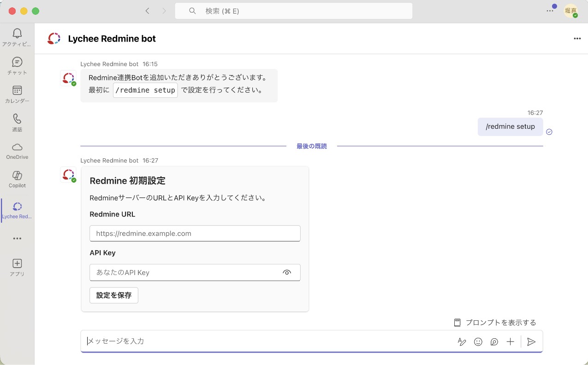Open アクティビティ from the sidebar
The height and width of the screenshot is (365, 588).
click(17, 36)
